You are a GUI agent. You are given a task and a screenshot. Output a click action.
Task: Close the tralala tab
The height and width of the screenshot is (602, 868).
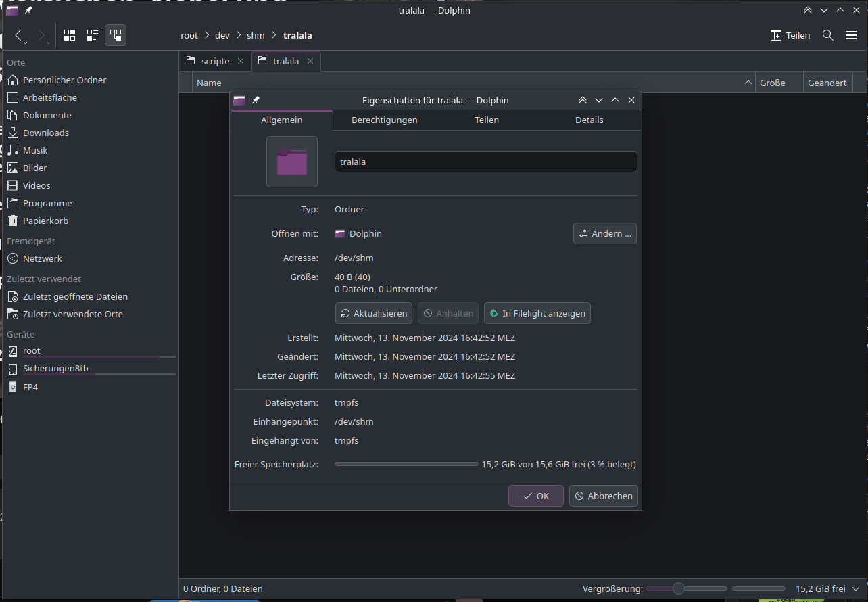tap(310, 61)
